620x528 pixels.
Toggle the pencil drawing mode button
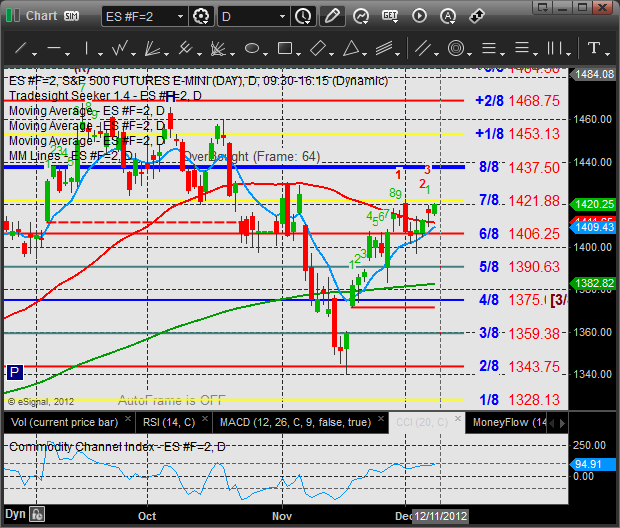point(332,17)
